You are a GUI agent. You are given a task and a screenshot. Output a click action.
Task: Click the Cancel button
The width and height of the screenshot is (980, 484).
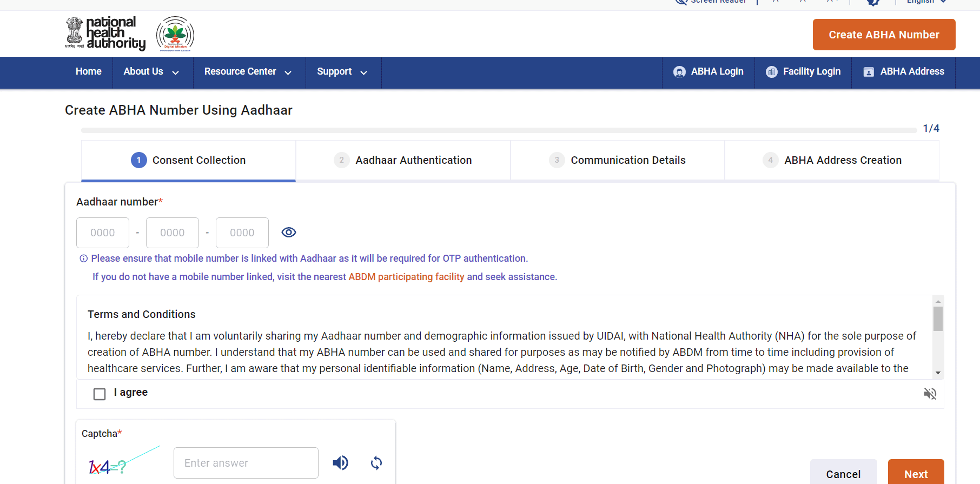click(x=843, y=473)
